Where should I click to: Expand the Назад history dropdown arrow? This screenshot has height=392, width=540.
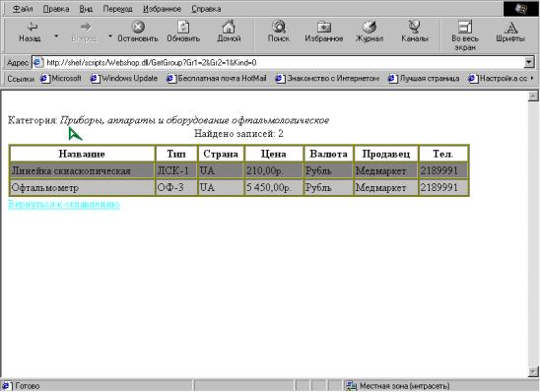point(56,35)
